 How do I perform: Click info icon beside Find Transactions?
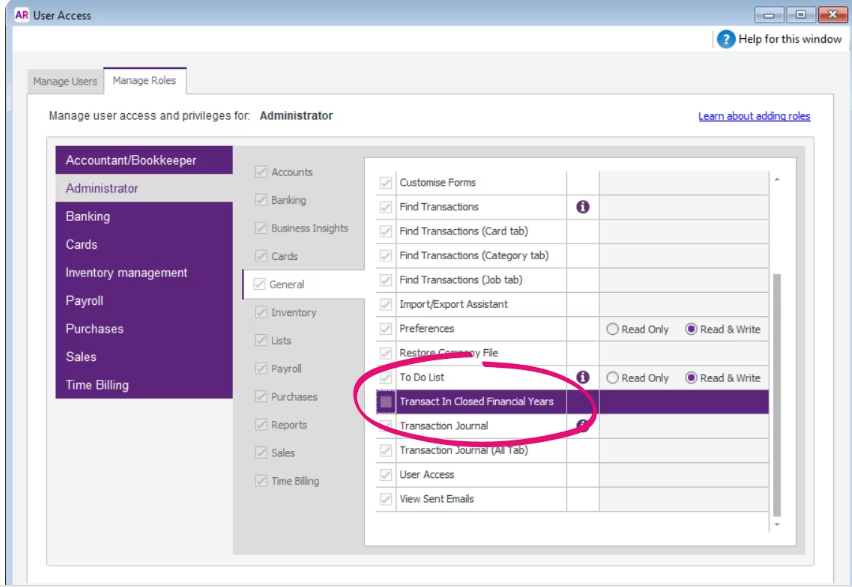(582, 207)
